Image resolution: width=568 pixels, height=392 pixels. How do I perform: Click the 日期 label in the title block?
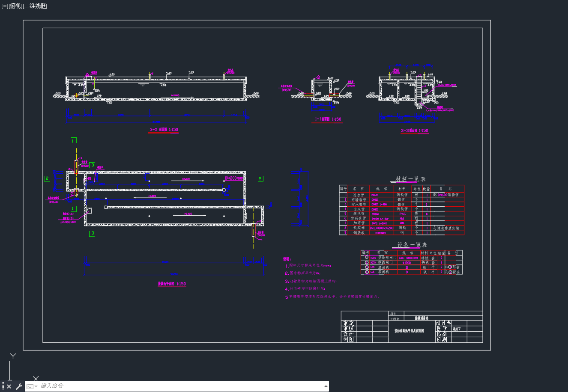[442, 339]
